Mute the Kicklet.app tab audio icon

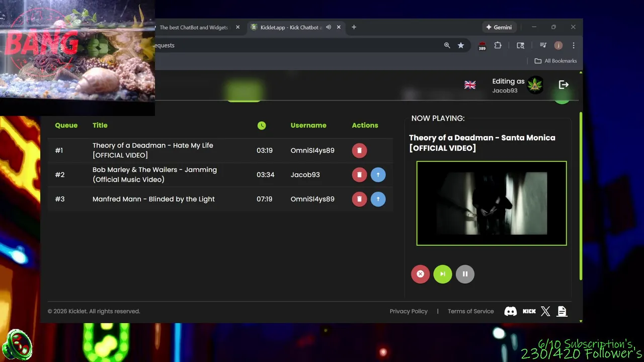pos(329,27)
